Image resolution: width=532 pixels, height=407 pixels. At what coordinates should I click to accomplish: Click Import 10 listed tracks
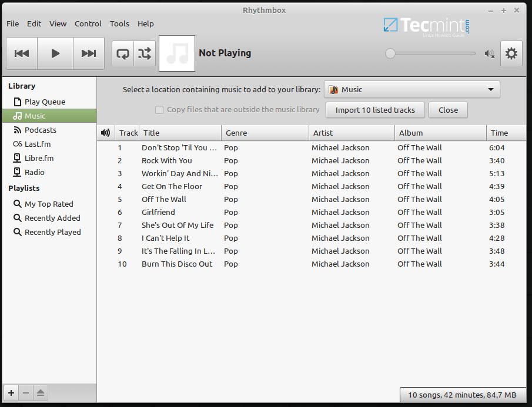click(375, 110)
